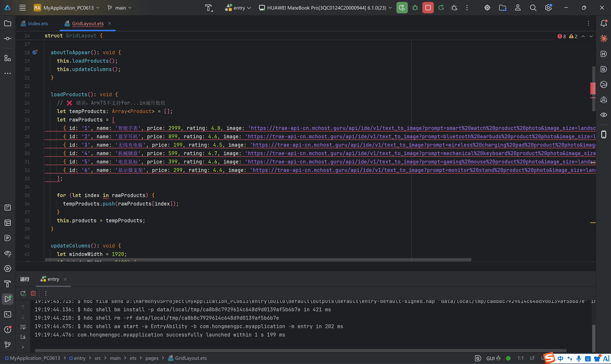Click the Debug bug icon
The width and height of the screenshot is (611, 364).
415,8
